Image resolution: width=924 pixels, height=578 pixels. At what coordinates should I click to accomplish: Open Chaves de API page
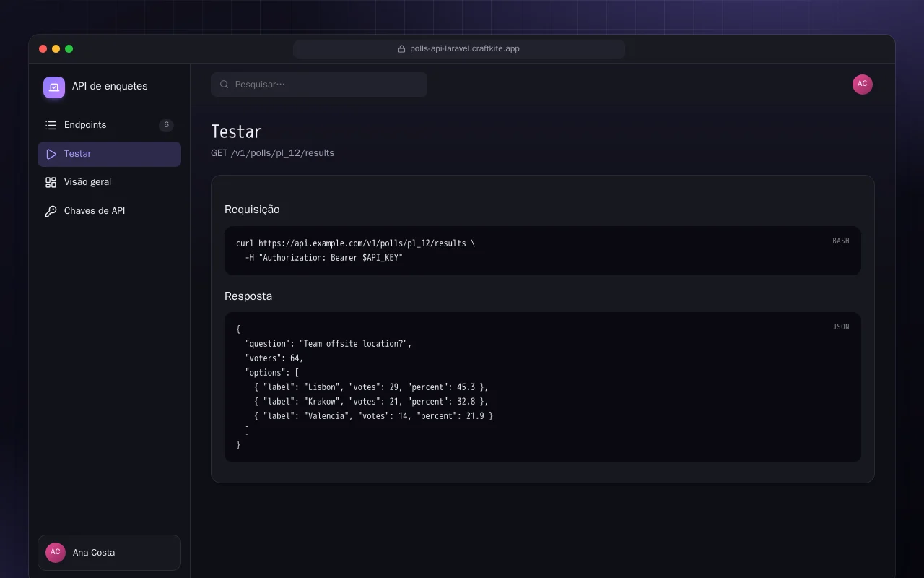click(x=109, y=211)
